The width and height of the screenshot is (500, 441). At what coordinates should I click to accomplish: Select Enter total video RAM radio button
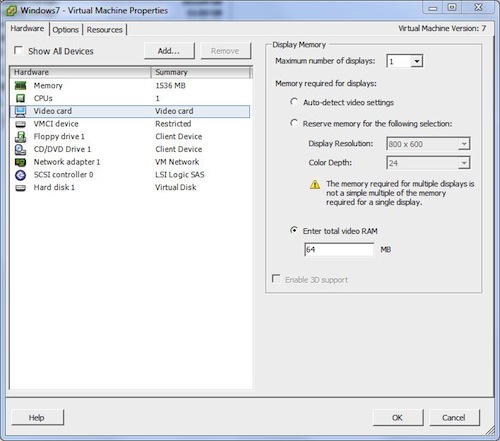pos(294,230)
